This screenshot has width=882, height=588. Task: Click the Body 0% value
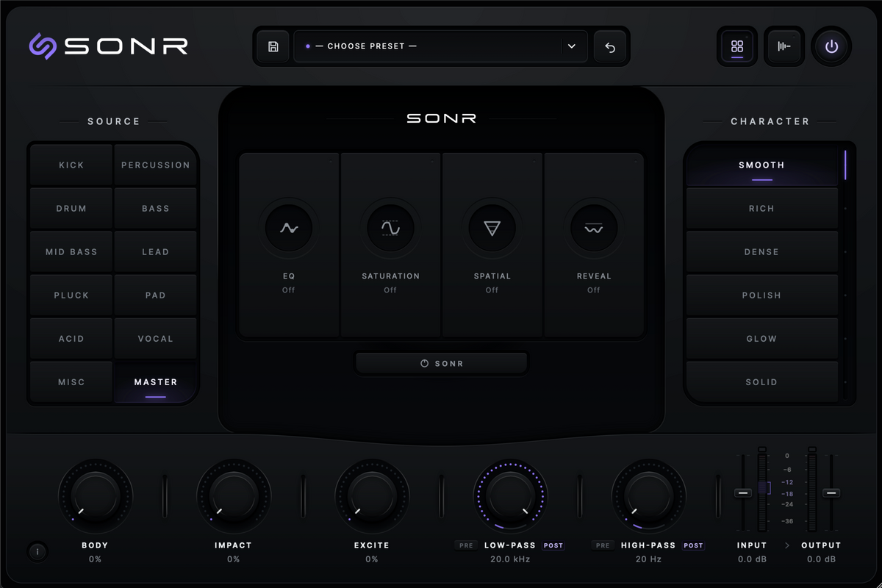95,559
